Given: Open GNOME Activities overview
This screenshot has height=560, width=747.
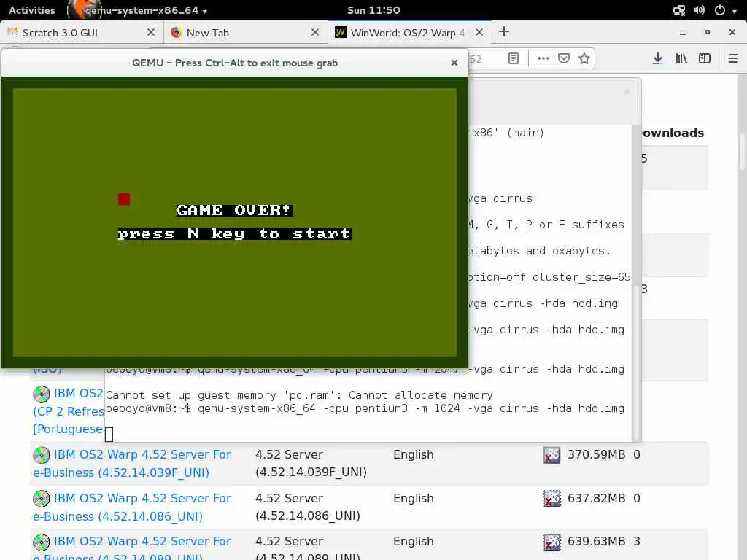Looking at the screenshot, I should click(32, 10).
